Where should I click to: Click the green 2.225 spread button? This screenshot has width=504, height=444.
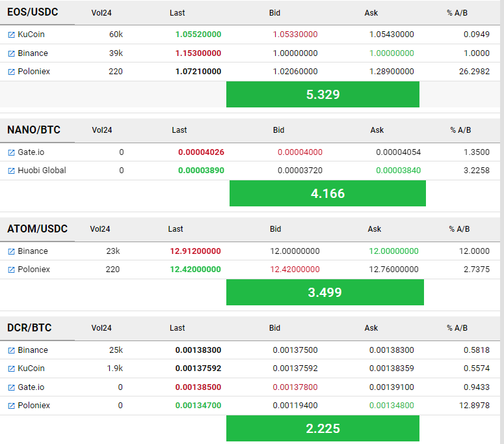[323, 428]
